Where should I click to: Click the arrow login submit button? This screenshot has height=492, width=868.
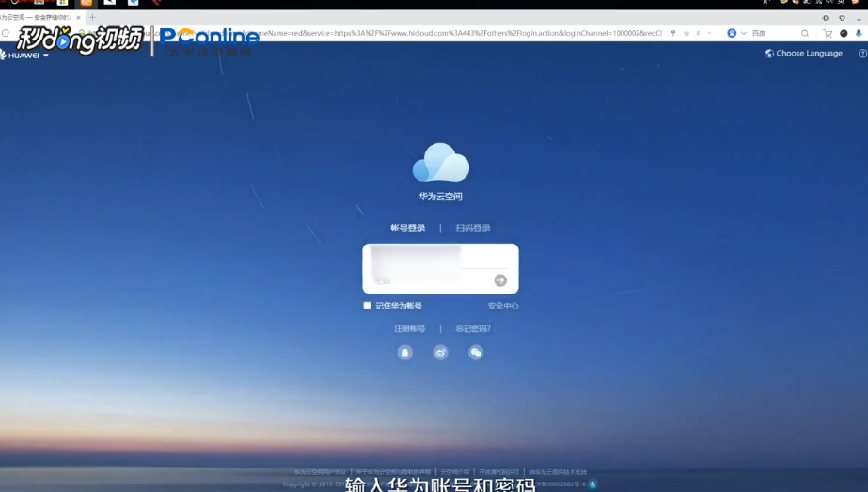tap(500, 280)
